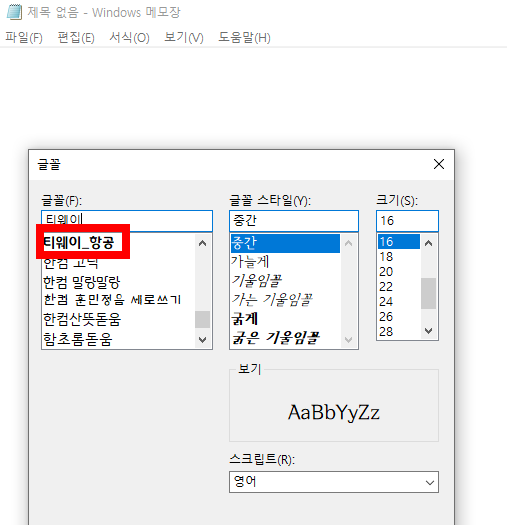Image resolution: width=507 pixels, height=525 pixels.
Task: Select 한컴산뜻돋움 font
Action: (82, 319)
